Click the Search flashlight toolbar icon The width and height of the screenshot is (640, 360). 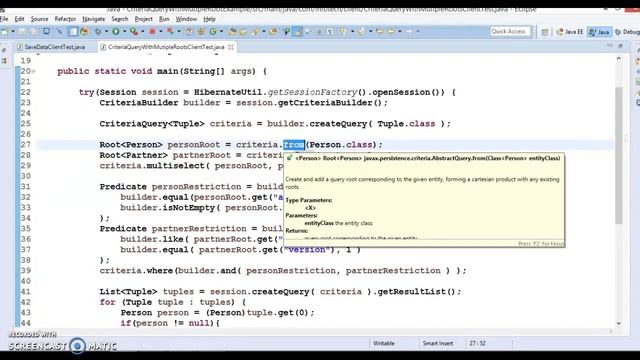pos(256,31)
